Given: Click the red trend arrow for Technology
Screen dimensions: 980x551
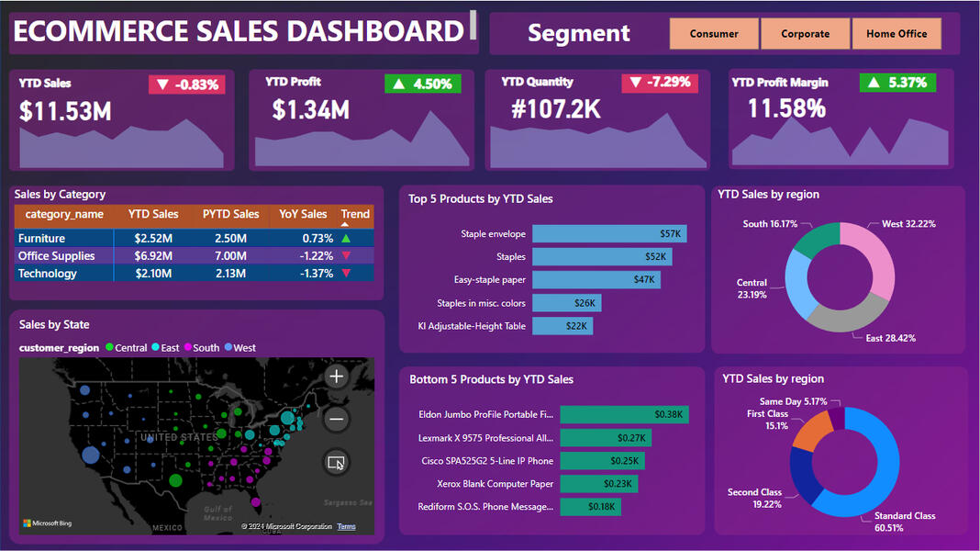Looking at the screenshot, I should [x=346, y=274].
